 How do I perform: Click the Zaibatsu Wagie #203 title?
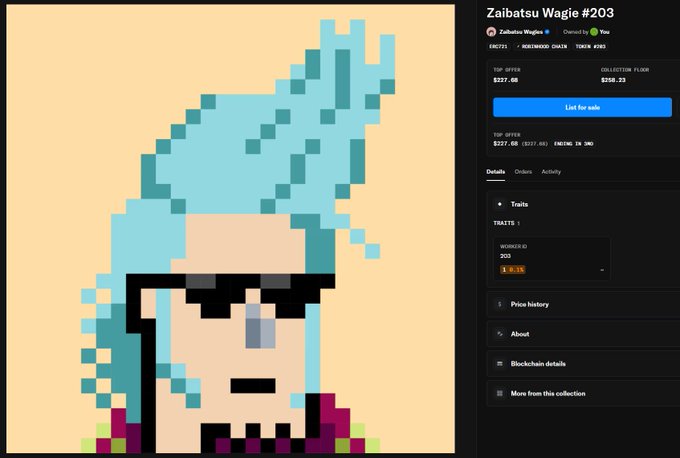pos(550,13)
